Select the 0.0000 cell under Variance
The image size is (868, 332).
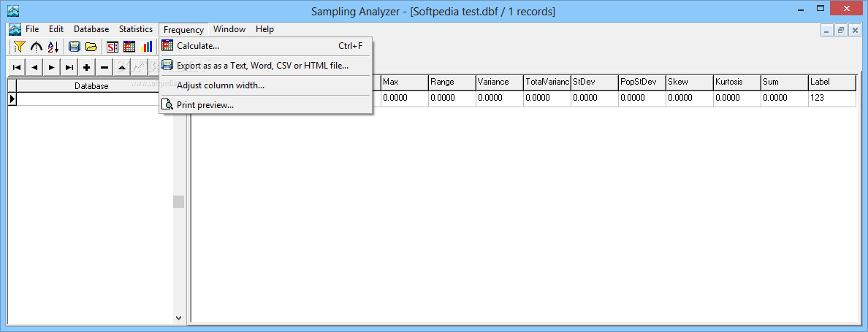point(499,98)
